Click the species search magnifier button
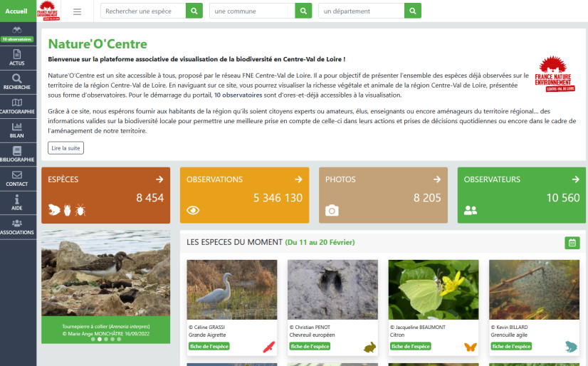588x366 pixels. click(x=194, y=11)
